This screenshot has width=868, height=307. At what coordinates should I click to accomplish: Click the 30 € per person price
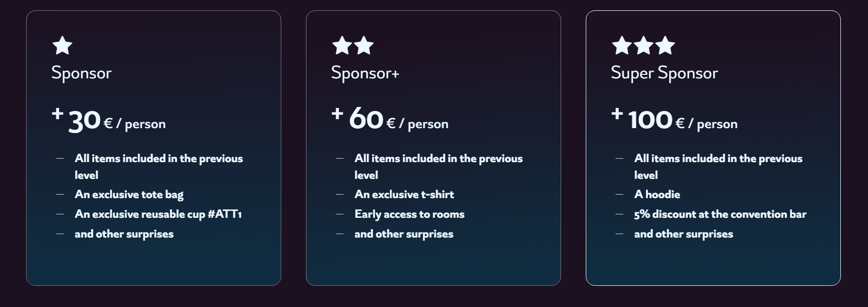pos(116,121)
